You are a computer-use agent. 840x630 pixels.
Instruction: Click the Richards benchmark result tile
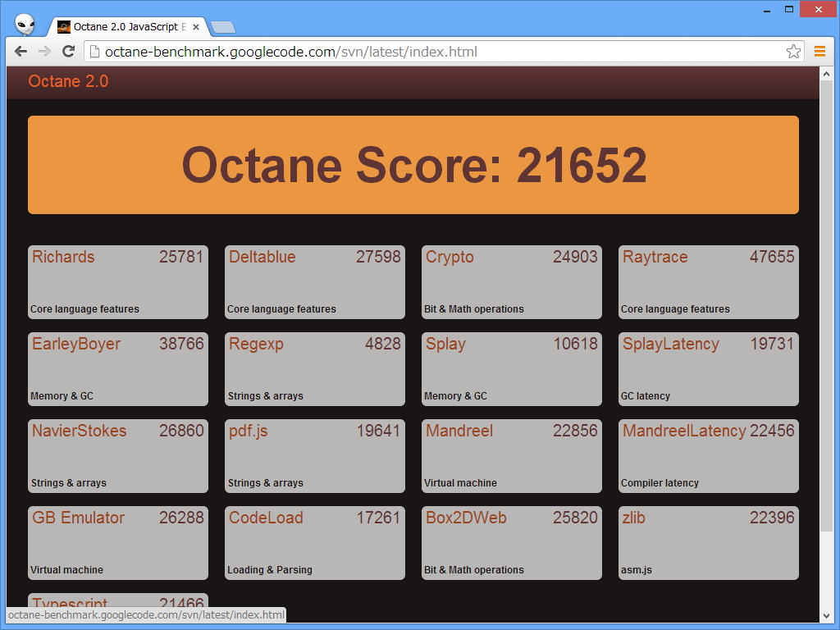(117, 282)
